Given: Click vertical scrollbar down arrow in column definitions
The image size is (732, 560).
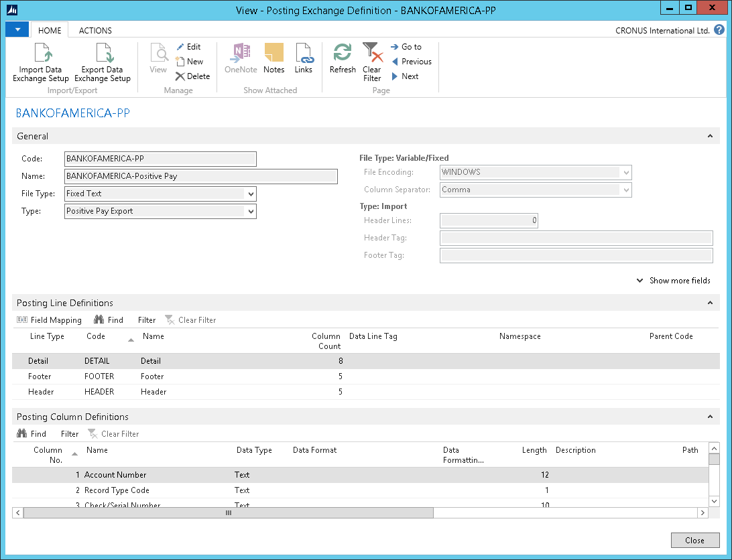Looking at the screenshot, I should [x=714, y=501].
